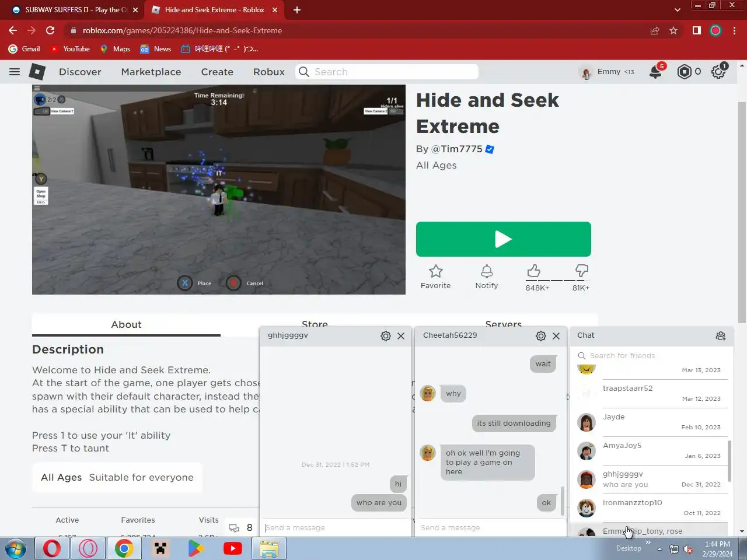Close the ghhjggggv chat window
Image resolution: width=747 pixels, height=560 pixels.
tap(401, 336)
